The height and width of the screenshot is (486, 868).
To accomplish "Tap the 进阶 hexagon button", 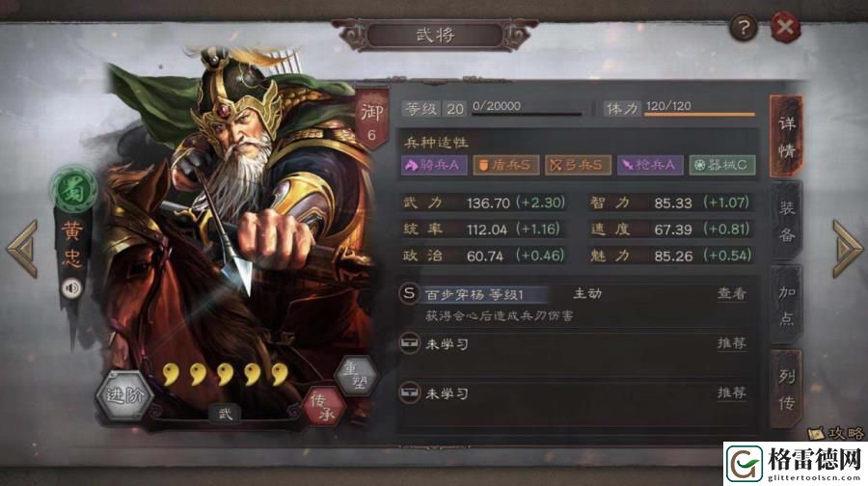I will point(124,395).
